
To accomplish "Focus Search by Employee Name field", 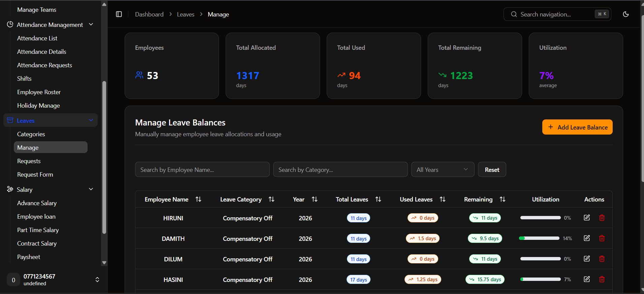I will pos(202,170).
